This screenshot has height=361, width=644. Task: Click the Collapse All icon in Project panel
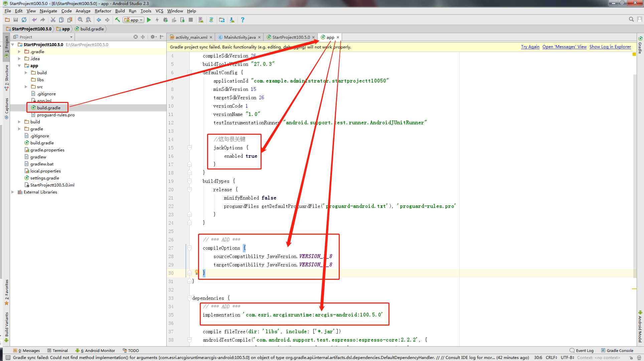(143, 37)
